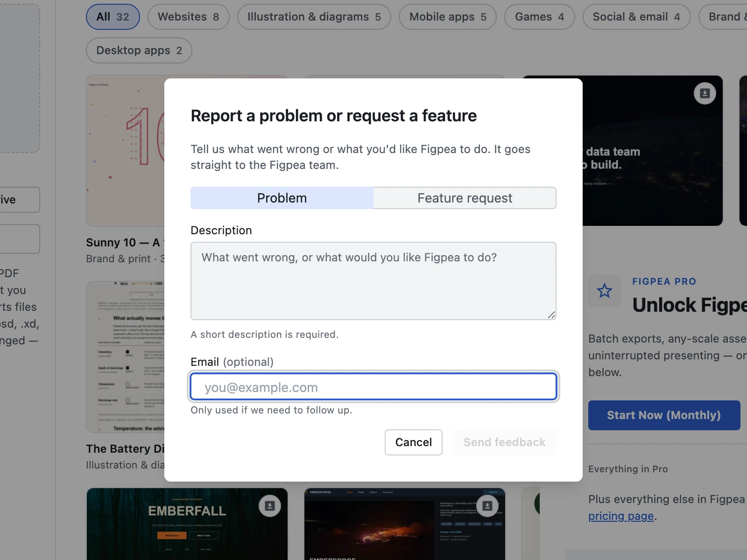Viewport: 747px width, 560px height.
Task: Filter by Mobile apps chip
Action: tap(448, 17)
